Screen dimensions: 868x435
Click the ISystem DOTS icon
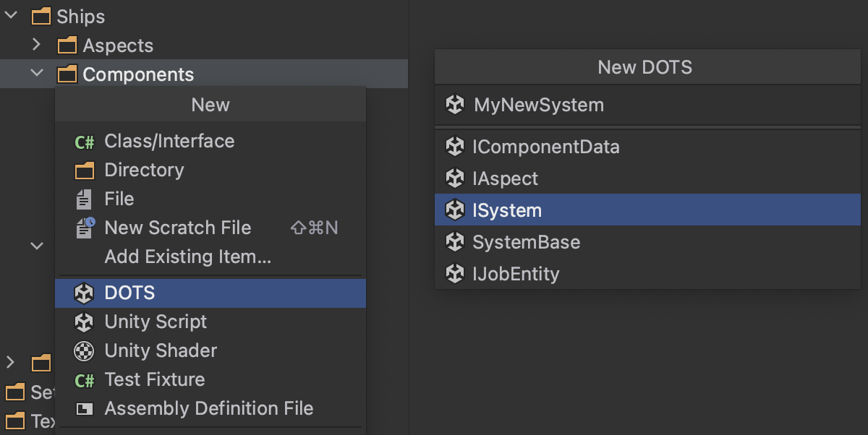[x=456, y=210]
